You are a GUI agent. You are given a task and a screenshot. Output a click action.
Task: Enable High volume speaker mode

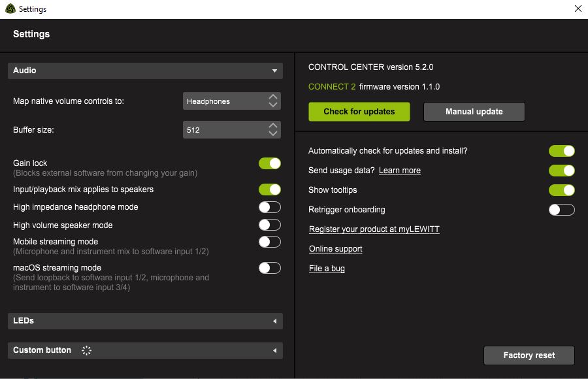(269, 224)
